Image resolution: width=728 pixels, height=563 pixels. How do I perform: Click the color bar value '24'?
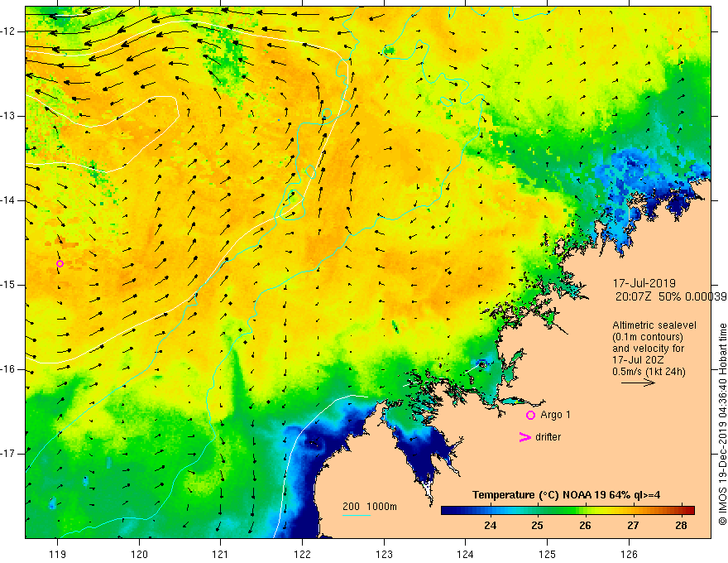pos(491,526)
